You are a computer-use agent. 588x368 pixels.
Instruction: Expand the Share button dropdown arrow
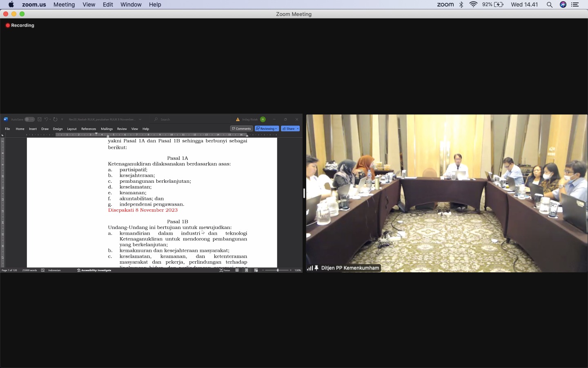tap(298, 128)
